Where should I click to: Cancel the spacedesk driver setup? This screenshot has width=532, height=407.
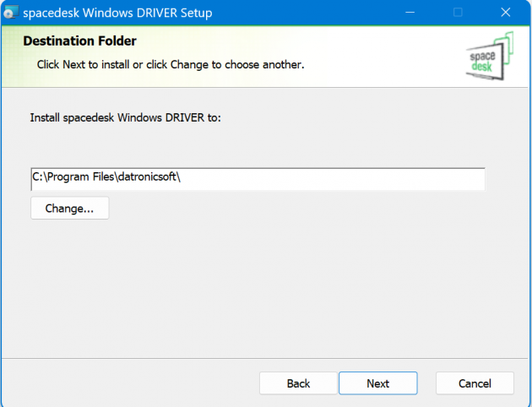pyautogui.click(x=475, y=383)
